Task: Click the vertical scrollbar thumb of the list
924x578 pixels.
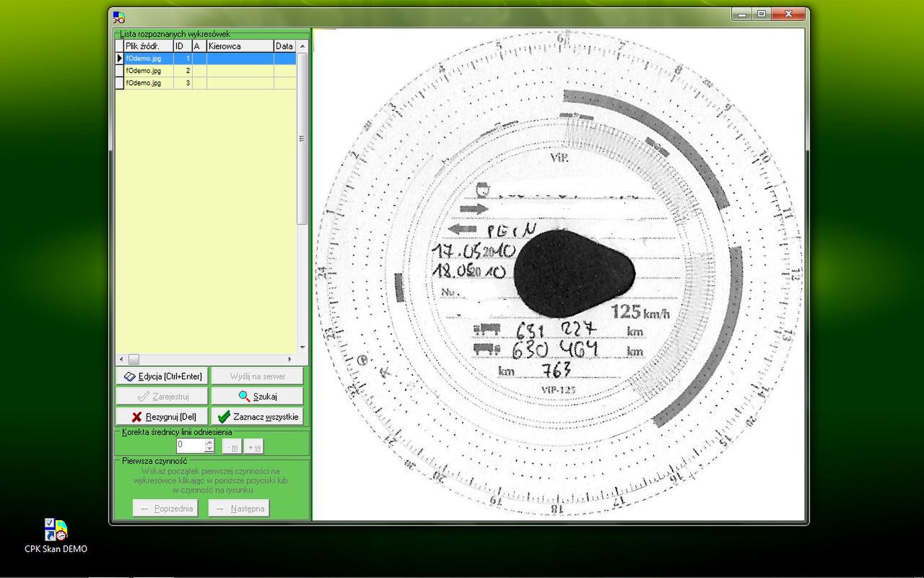Action: click(302, 138)
